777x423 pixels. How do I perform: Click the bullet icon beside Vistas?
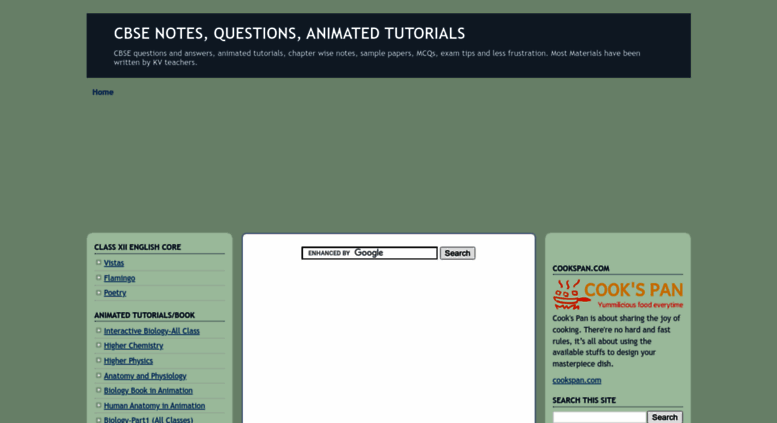[98, 263]
